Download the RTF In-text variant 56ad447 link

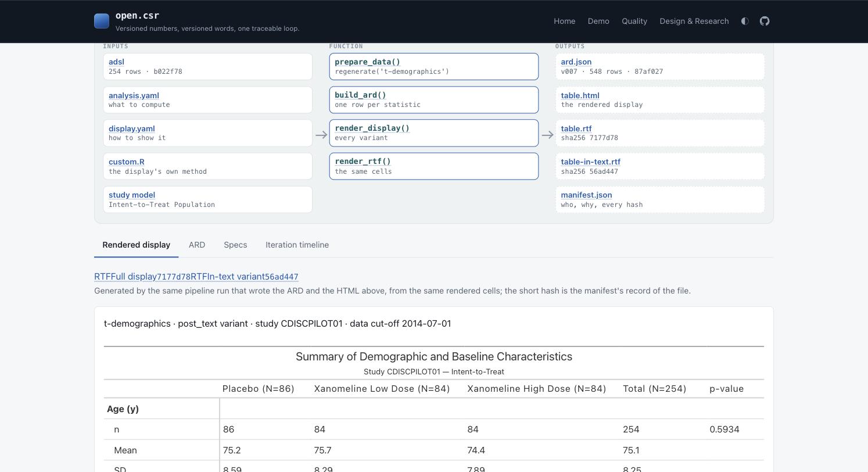tap(245, 277)
